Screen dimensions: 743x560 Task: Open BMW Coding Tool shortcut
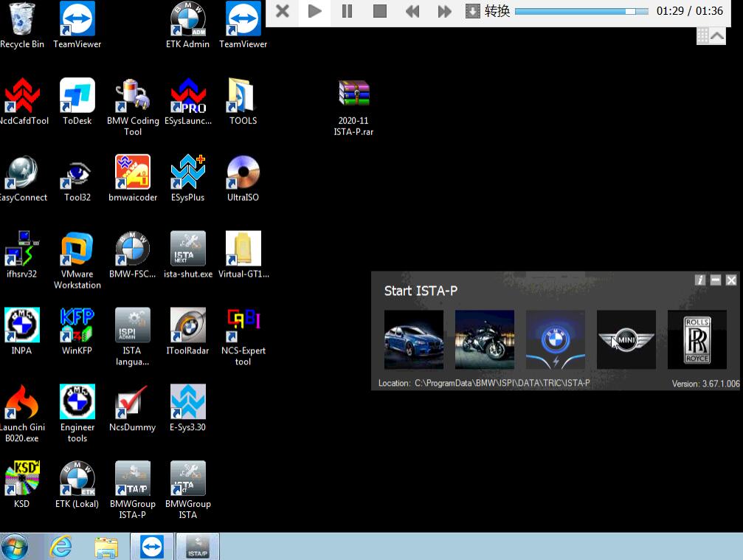coord(133,107)
